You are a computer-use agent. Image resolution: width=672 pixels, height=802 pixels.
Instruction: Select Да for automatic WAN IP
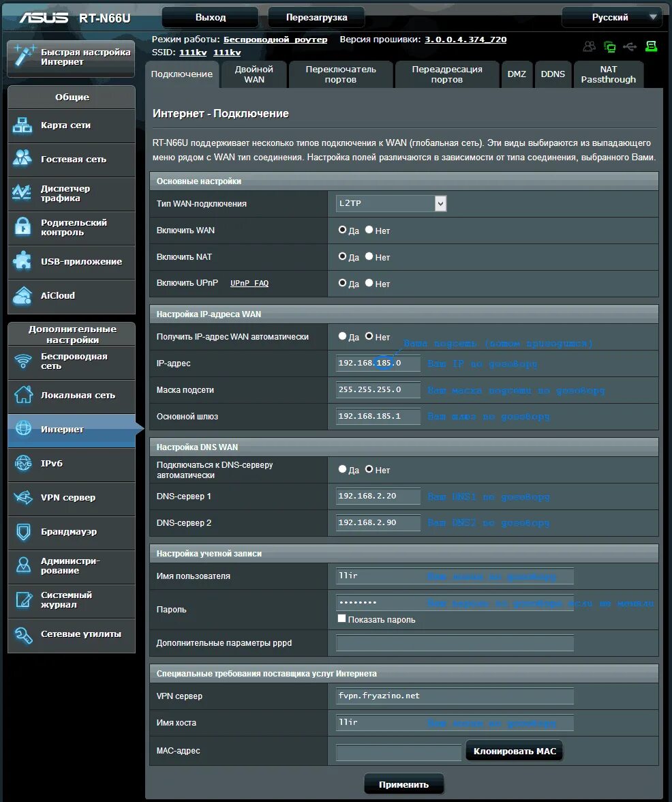pyautogui.click(x=342, y=337)
